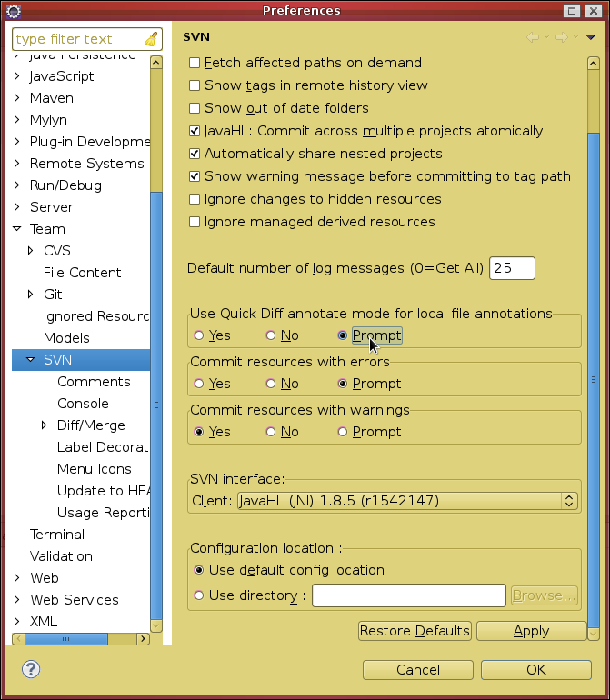
Task: Click the OK button
Action: 536,670
